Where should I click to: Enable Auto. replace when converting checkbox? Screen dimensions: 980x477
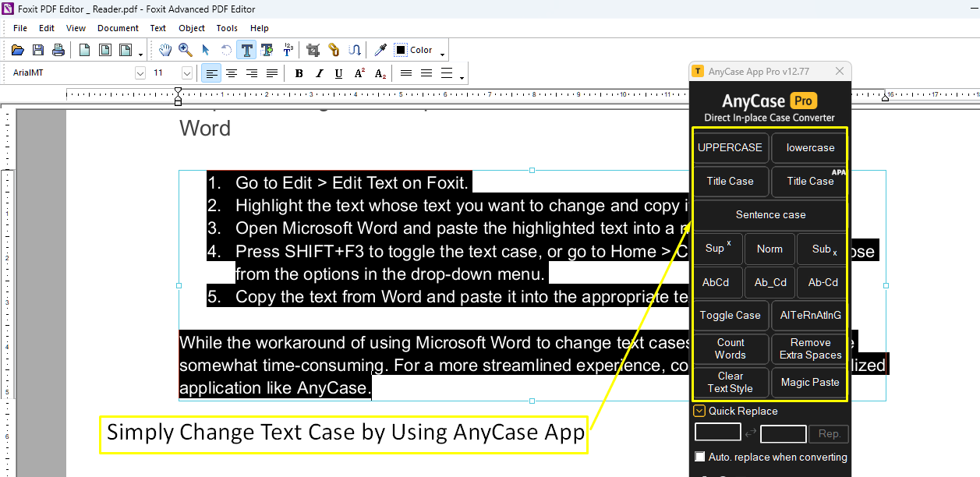(x=700, y=457)
